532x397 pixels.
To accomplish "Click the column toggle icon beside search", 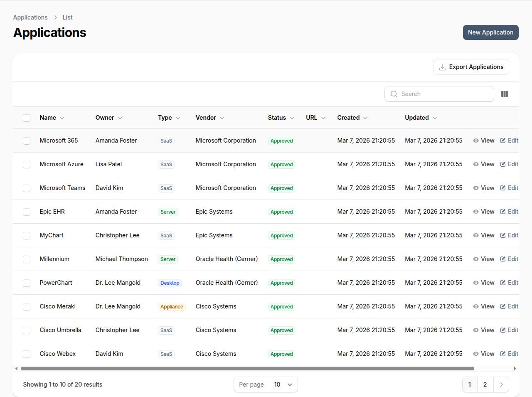I will [x=505, y=94].
